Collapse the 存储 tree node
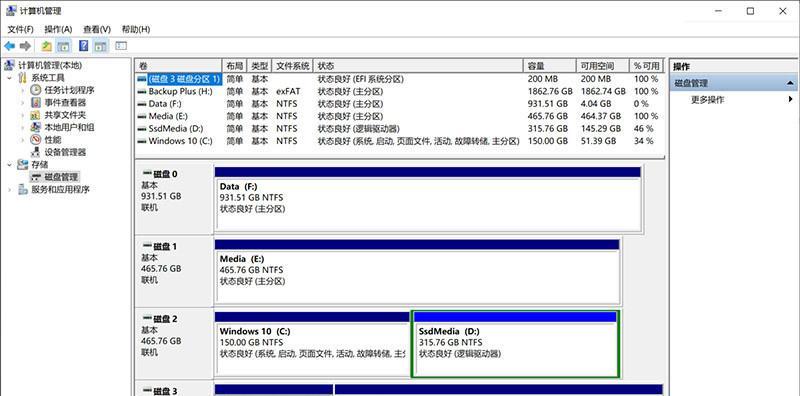Image resolution: width=800 pixels, height=396 pixels. 9,164
